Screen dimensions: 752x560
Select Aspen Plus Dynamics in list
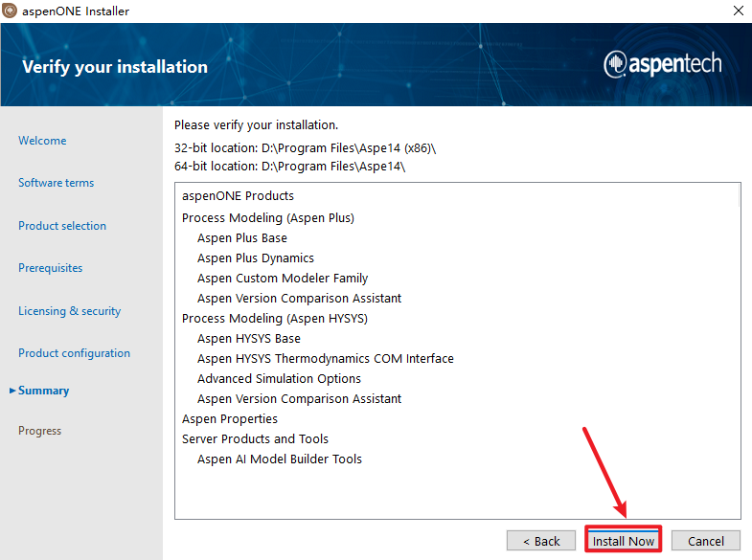(x=256, y=258)
